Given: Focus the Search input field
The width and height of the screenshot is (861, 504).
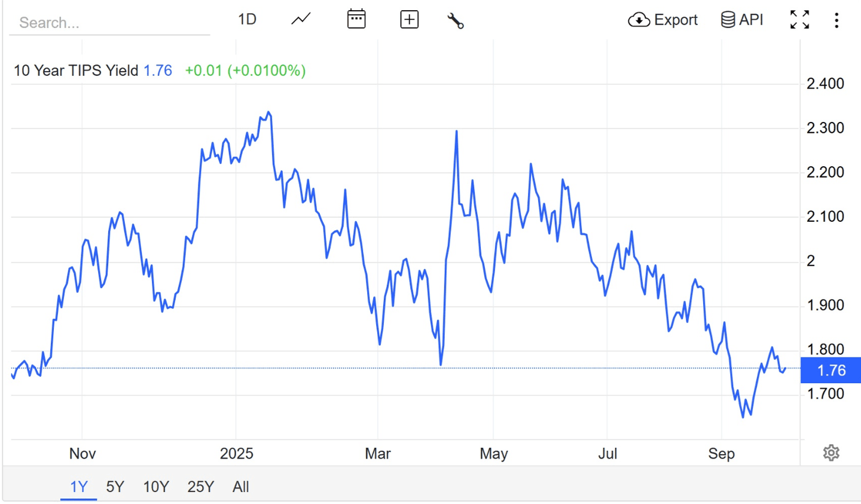Looking at the screenshot, I should pyautogui.click(x=109, y=23).
